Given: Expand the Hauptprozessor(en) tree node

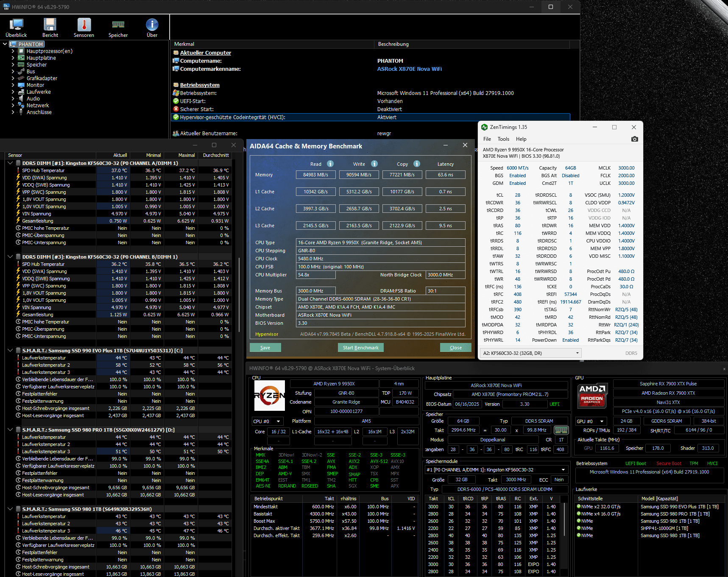Looking at the screenshot, I should 13,51.
